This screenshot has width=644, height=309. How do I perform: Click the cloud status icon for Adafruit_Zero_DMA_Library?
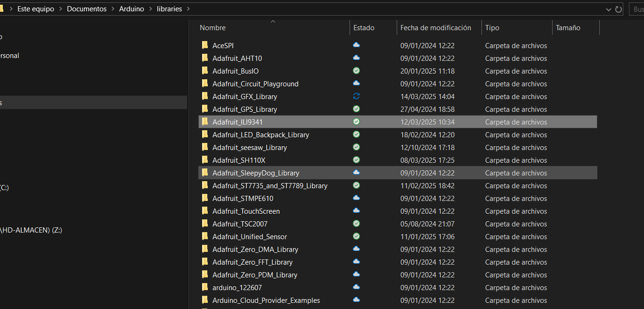357,249
